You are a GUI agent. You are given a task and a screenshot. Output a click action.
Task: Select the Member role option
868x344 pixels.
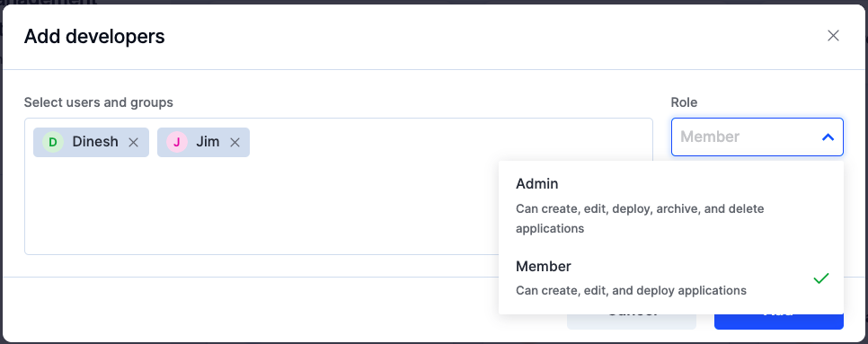pos(671,278)
